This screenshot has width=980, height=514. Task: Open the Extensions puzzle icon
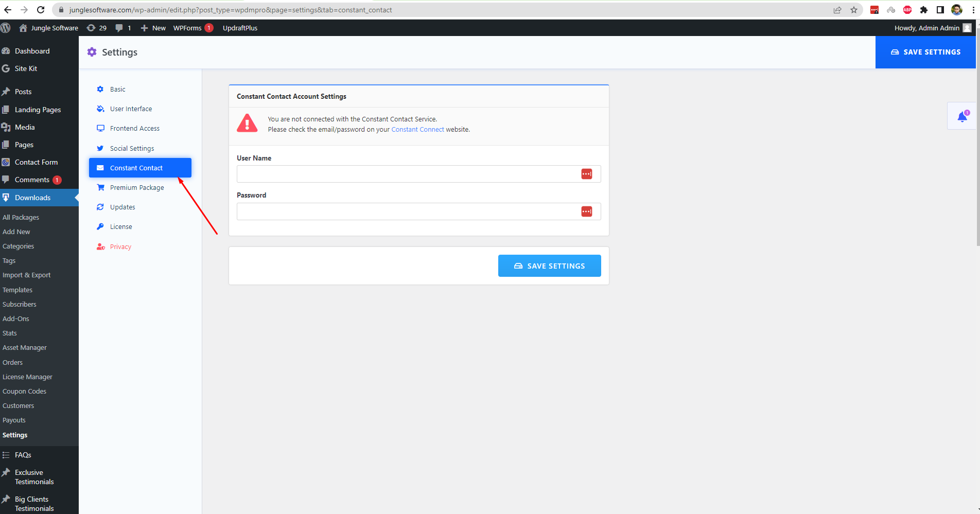coord(924,10)
